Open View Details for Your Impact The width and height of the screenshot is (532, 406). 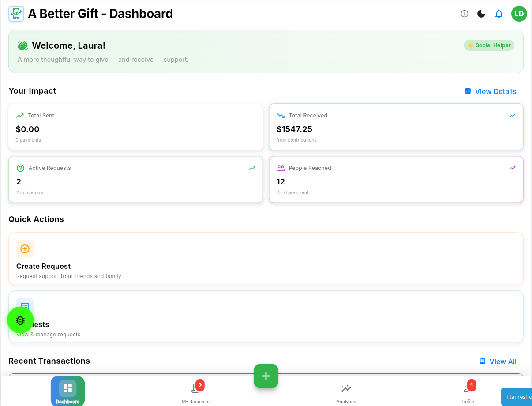tap(491, 91)
